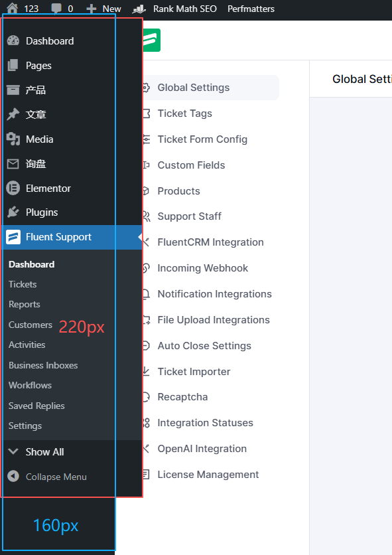Image resolution: width=392 pixels, height=555 pixels.
Task: Open Tickets in Fluent Support submenu
Action: (x=23, y=284)
